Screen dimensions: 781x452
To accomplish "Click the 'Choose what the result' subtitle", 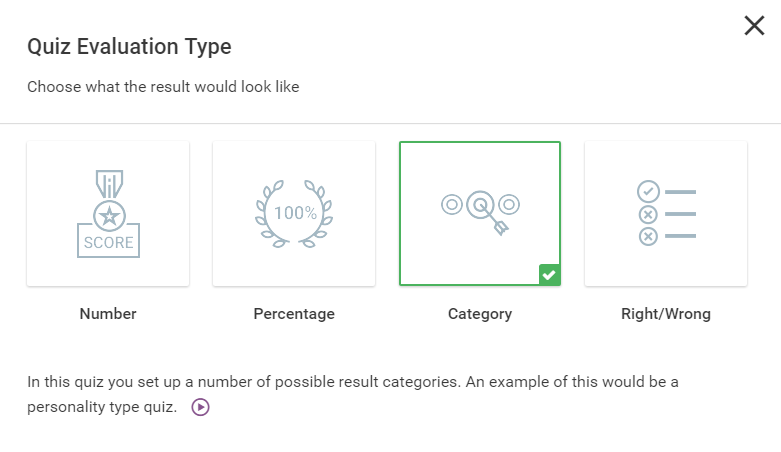I will [163, 87].
